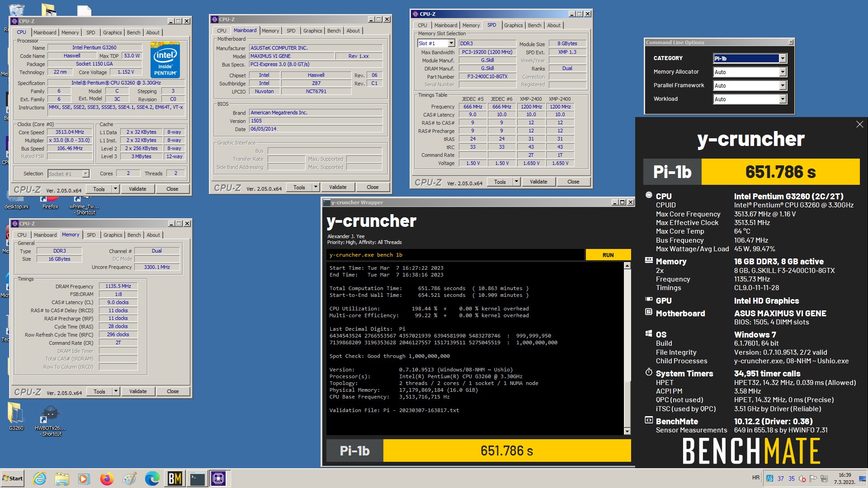Switch to BenchMate taskbar button

[175, 479]
